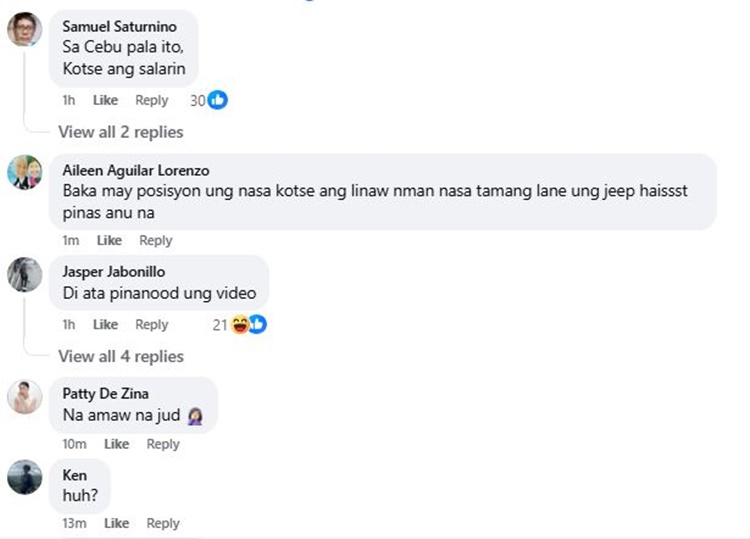Screen dimensions: 750x539
Task: Open like reactions on Samuel's comment
Action: click(217, 100)
